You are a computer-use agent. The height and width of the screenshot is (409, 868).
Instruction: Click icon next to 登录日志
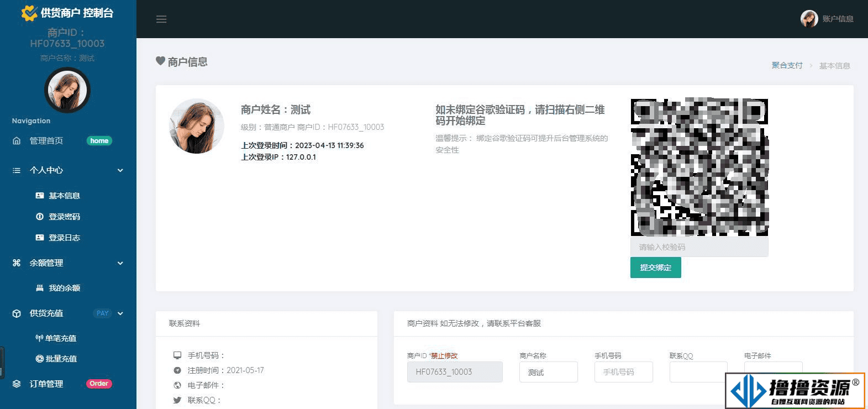coord(40,238)
